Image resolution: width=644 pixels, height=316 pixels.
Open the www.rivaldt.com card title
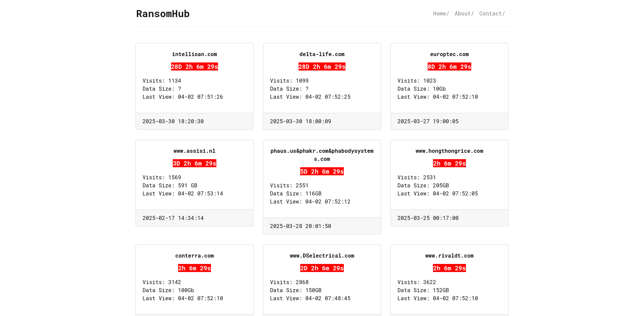pyautogui.click(x=449, y=256)
